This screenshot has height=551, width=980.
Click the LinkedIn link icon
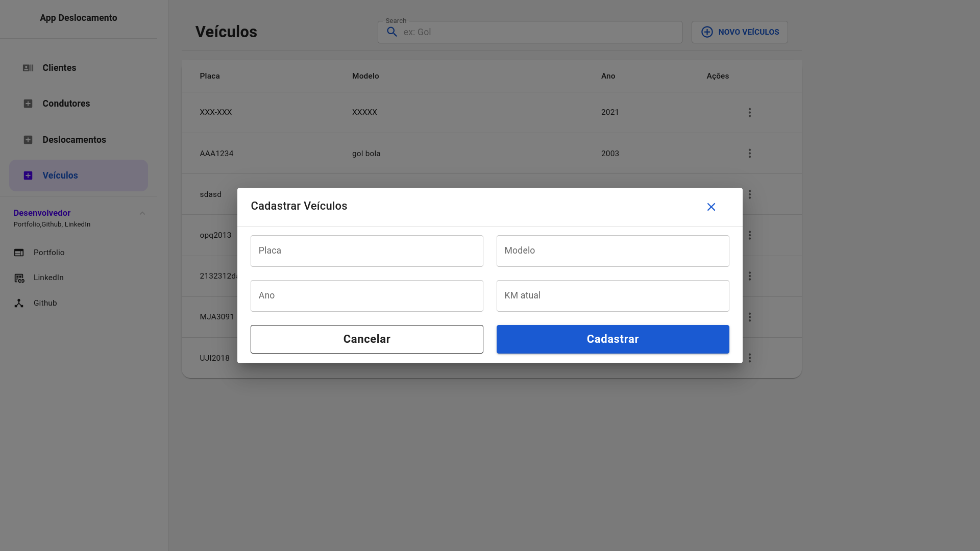[19, 278]
